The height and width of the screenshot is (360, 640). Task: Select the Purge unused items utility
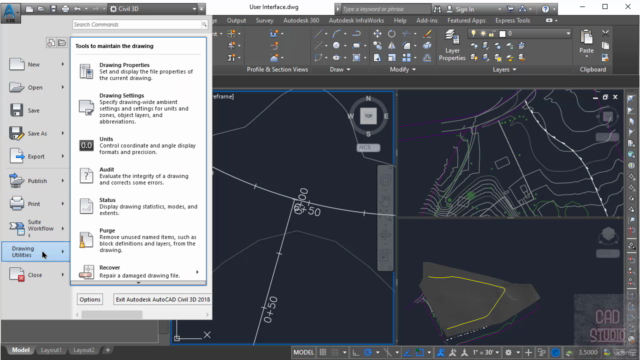pyautogui.click(x=138, y=240)
